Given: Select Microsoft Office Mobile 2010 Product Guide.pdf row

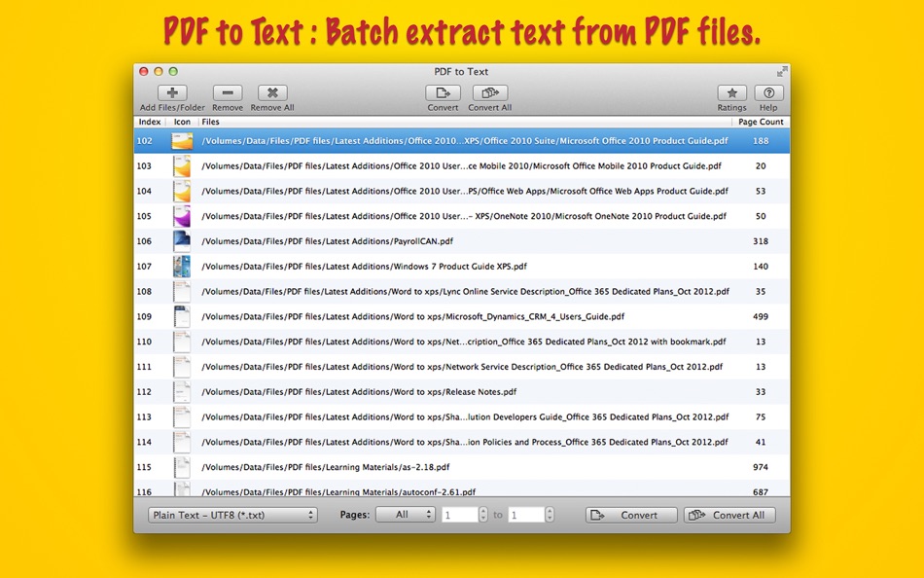Looking at the screenshot, I should [x=462, y=166].
